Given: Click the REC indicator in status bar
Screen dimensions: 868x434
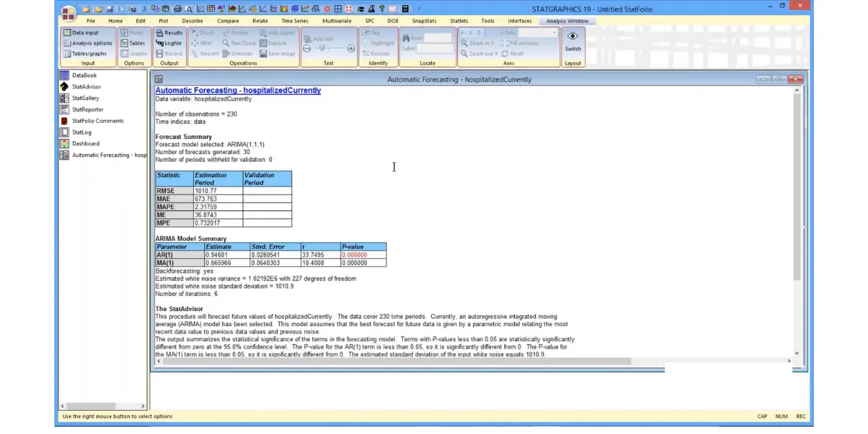Looking at the screenshot, I should click(801, 417).
